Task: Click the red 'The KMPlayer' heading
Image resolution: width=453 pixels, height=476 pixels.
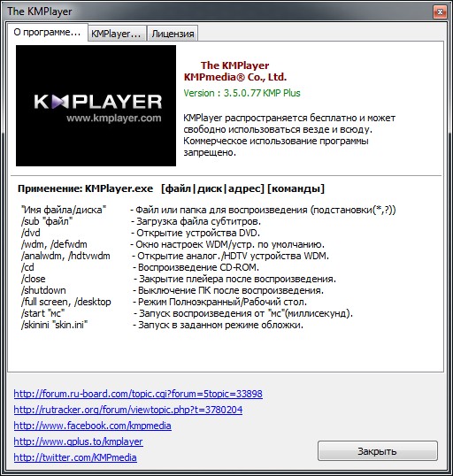Action: click(234, 65)
